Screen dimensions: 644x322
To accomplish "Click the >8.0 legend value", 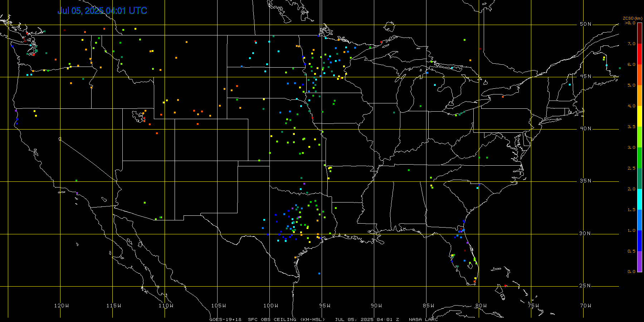I will tap(630, 23).
